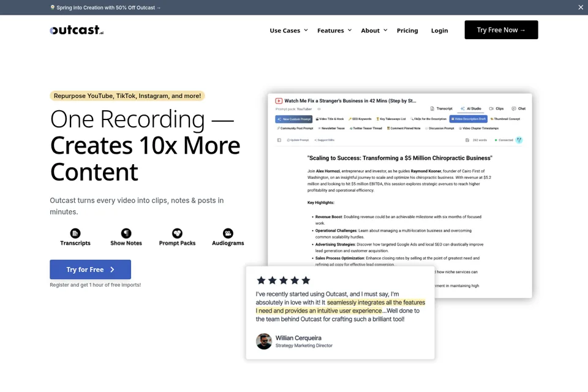Expand the Use Cases chevron arrow
This screenshot has width=588, height=392.
(x=306, y=30)
